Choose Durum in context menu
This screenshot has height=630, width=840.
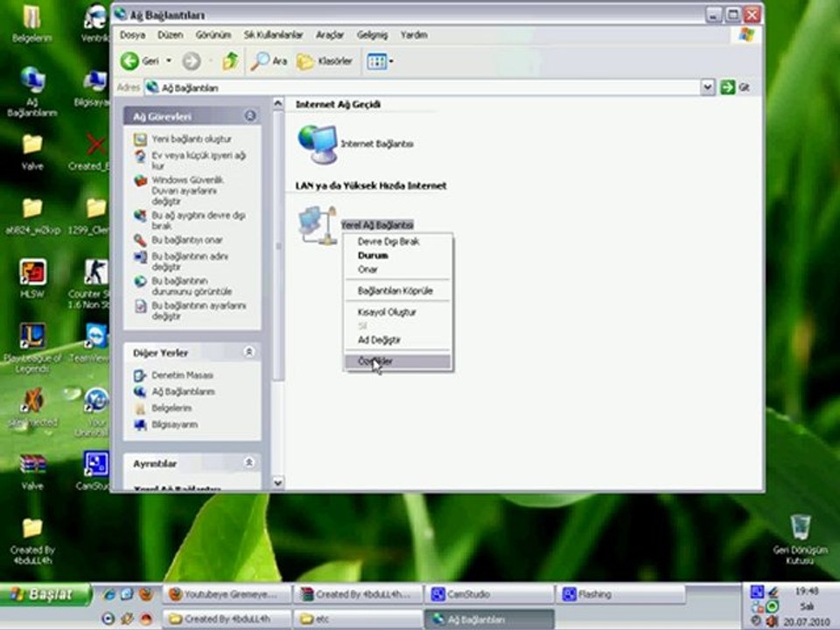(398, 255)
